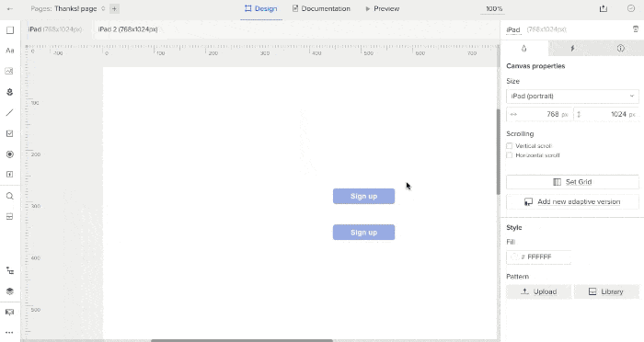This screenshot has height=342, width=644.
Task: Open the Pages Thanks! page selector
Action: 68,8
